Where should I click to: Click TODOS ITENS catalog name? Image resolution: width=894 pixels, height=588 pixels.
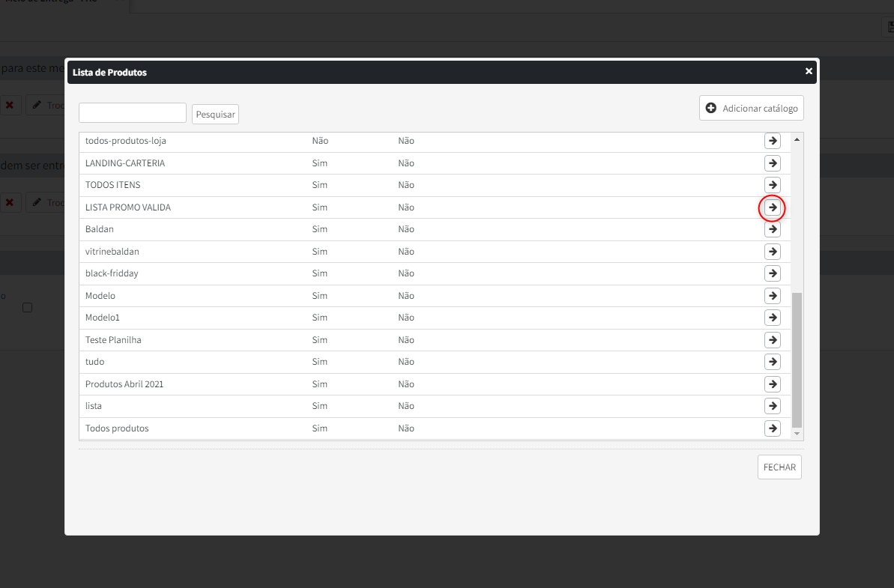point(113,184)
